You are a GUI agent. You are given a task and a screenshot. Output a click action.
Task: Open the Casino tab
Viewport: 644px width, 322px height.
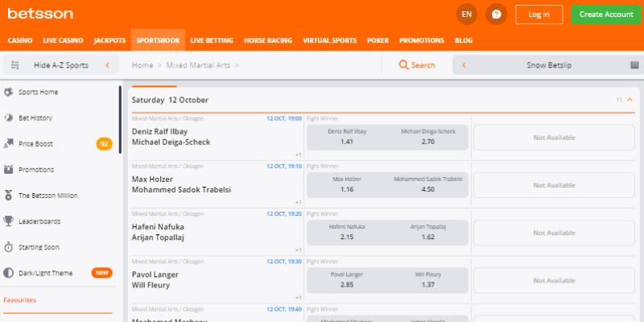point(20,40)
